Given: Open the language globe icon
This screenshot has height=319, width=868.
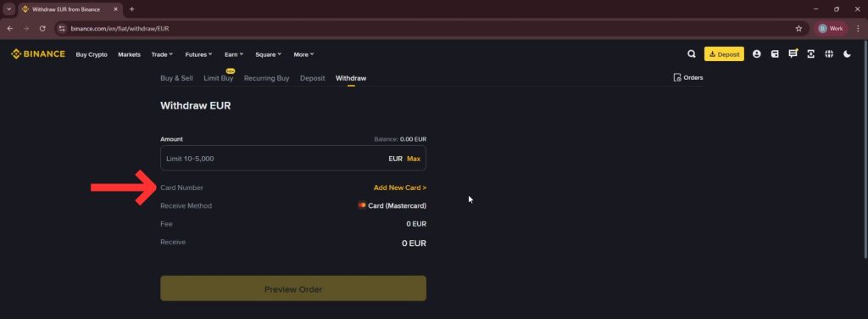Looking at the screenshot, I should coord(829,54).
